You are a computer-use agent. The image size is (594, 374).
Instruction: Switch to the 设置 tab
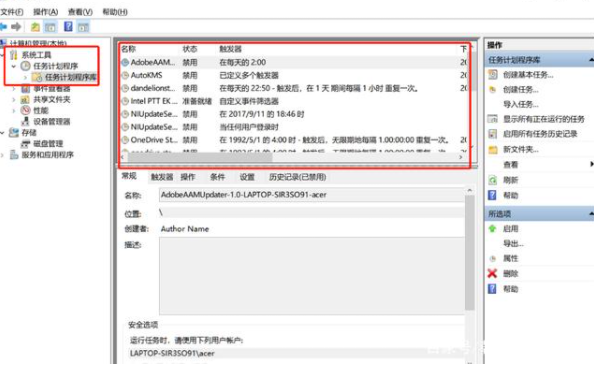coord(247,177)
